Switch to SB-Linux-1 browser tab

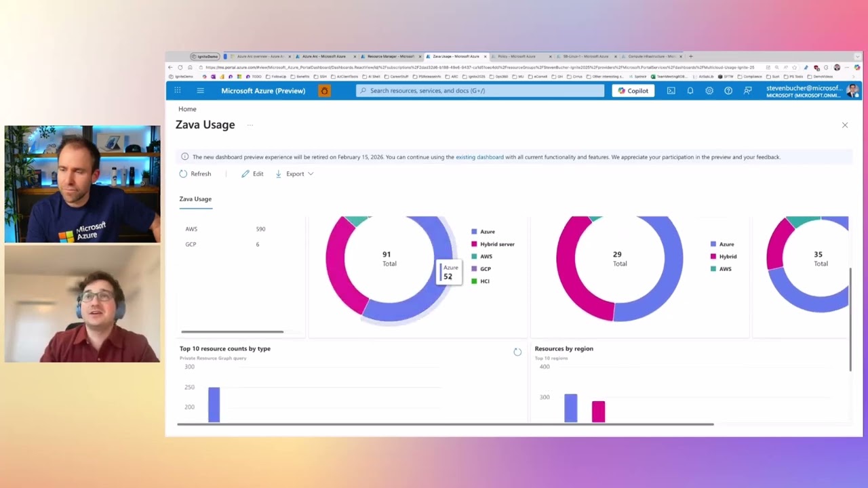(585, 56)
